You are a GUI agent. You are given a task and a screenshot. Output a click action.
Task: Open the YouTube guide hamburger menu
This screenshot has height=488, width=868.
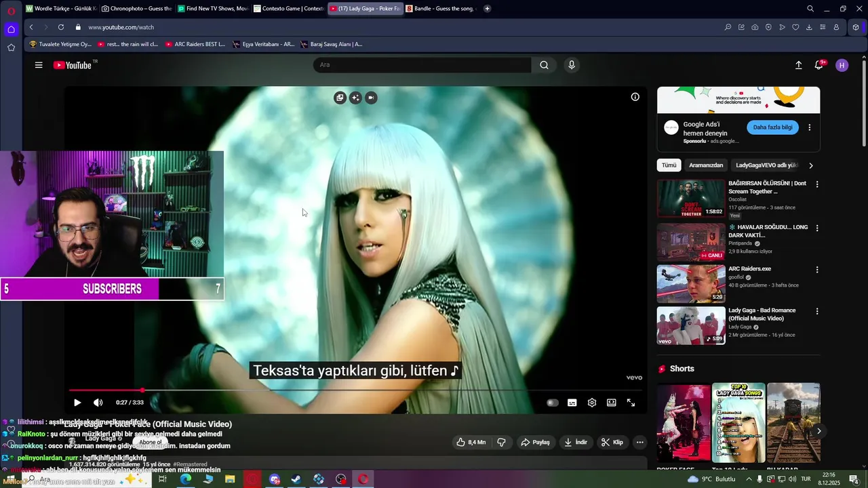point(39,65)
